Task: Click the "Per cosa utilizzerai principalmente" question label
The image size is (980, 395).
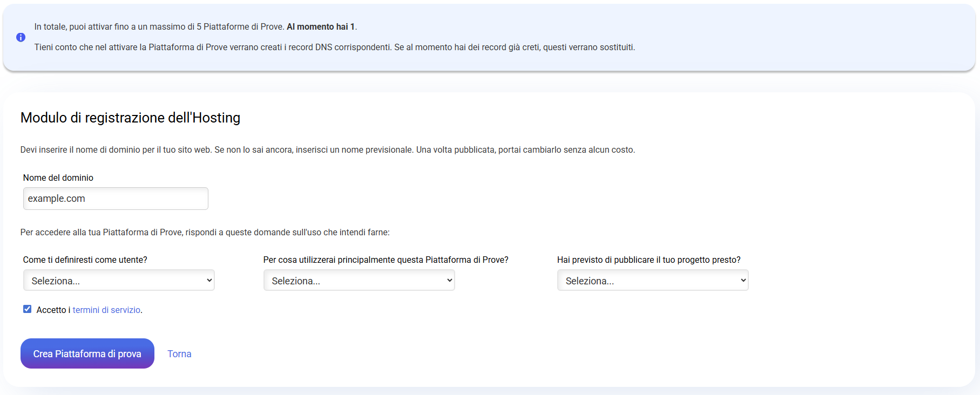Action: point(386,260)
